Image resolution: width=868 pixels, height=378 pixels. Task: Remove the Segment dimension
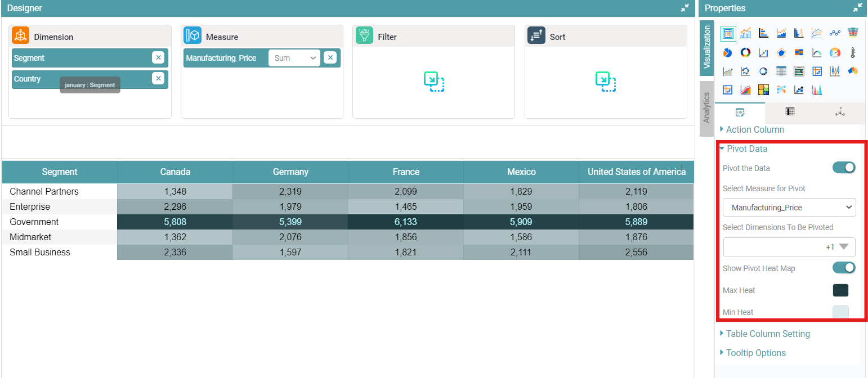[x=158, y=58]
